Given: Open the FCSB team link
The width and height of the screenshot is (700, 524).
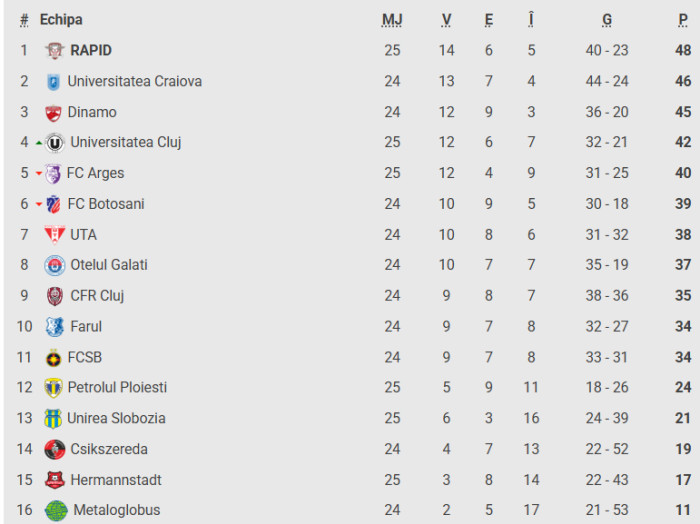Looking at the screenshot, I should tap(84, 357).
